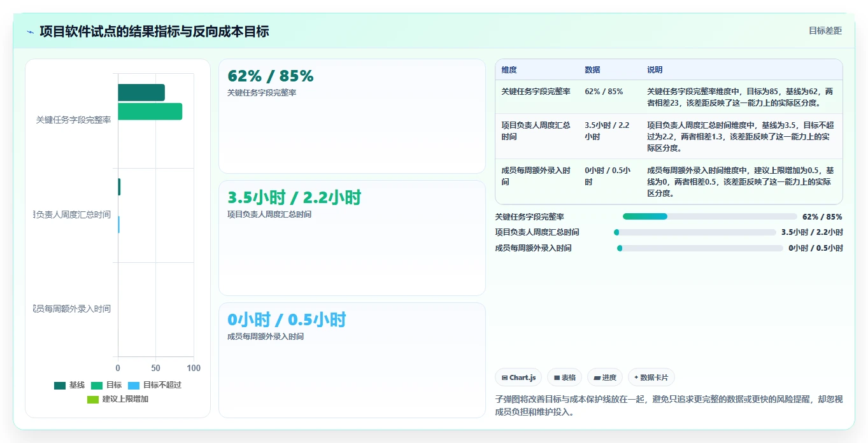
Task: Click description starting 关键任务字段完整率维度中
Action: coord(740,97)
